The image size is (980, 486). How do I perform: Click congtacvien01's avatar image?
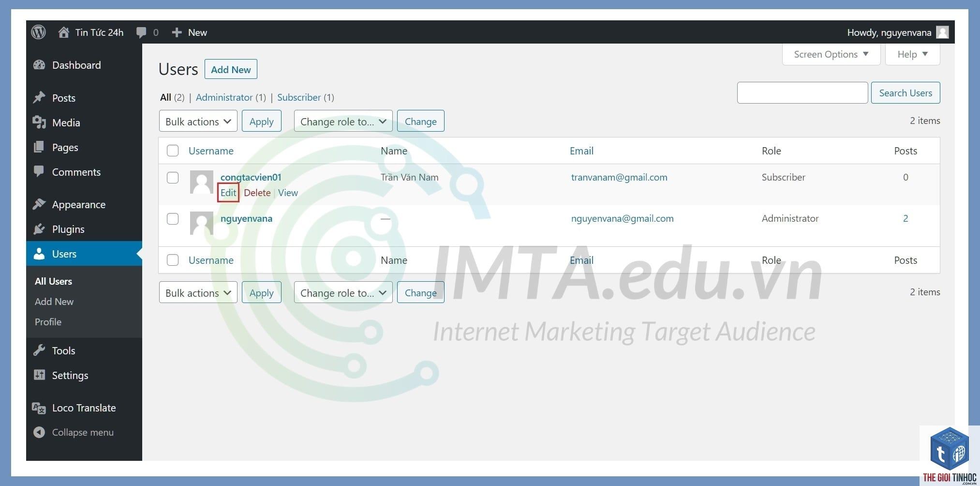click(202, 182)
